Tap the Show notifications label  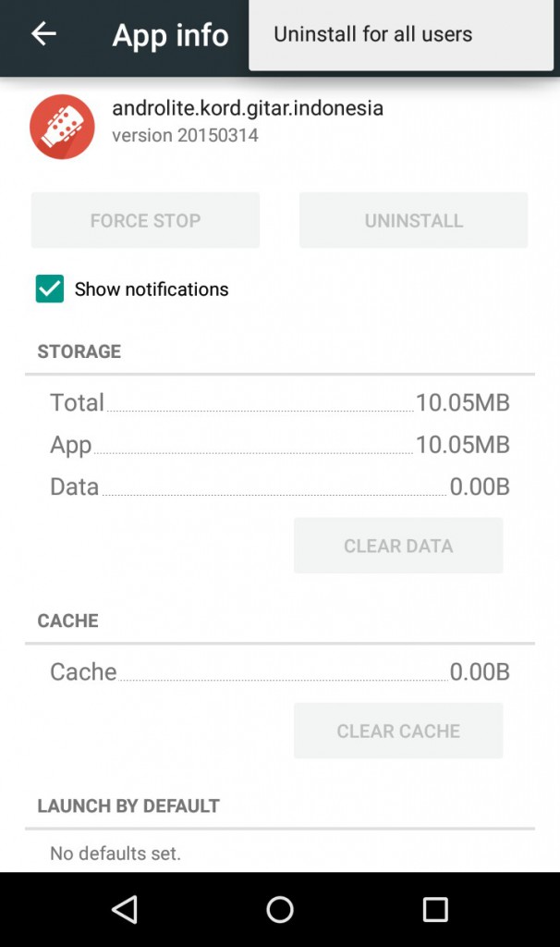click(152, 289)
